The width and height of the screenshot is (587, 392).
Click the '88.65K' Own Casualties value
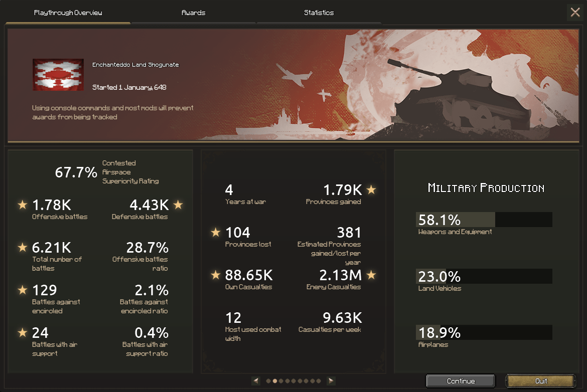pos(249,275)
